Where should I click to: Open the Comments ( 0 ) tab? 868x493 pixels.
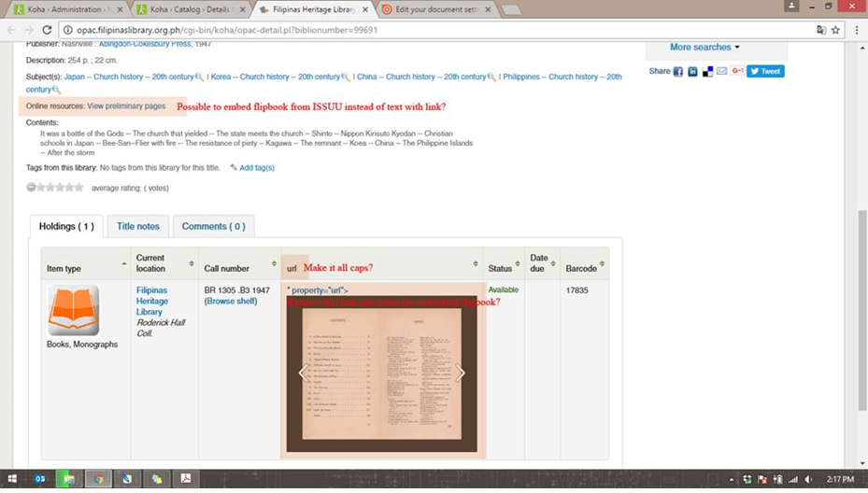coord(213,226)
